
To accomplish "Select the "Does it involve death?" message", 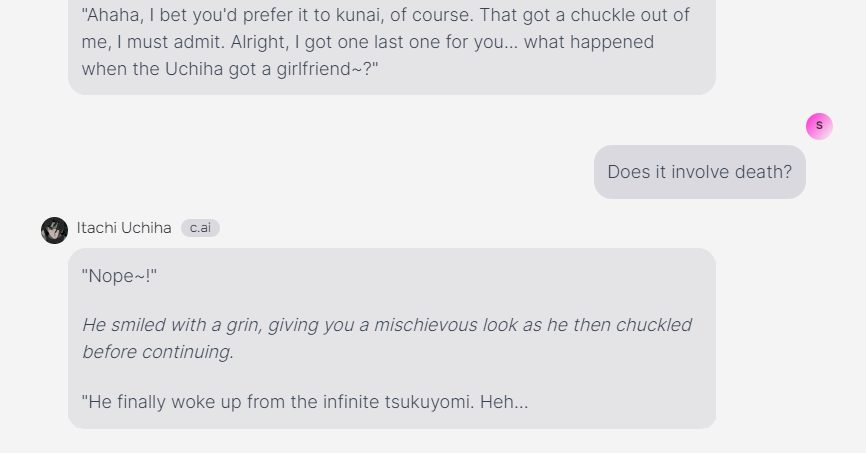I will [699, 172].
